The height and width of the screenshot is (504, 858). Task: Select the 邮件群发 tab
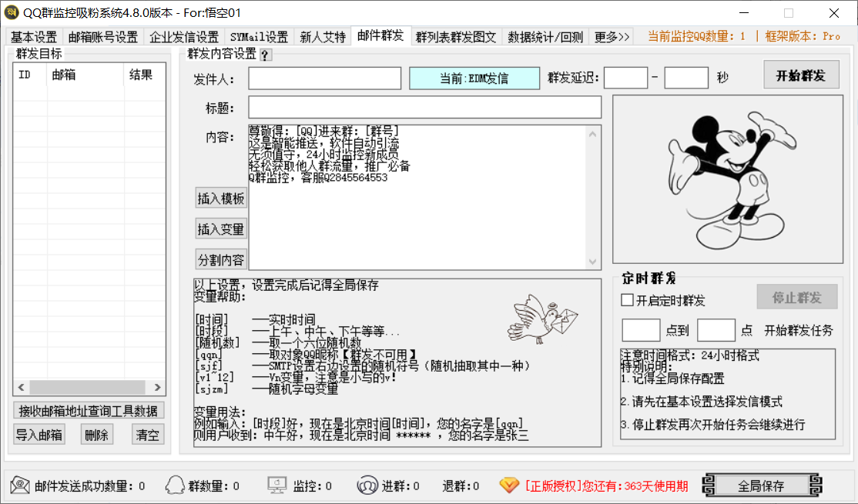pyautogui.click(x=380, y=35)
